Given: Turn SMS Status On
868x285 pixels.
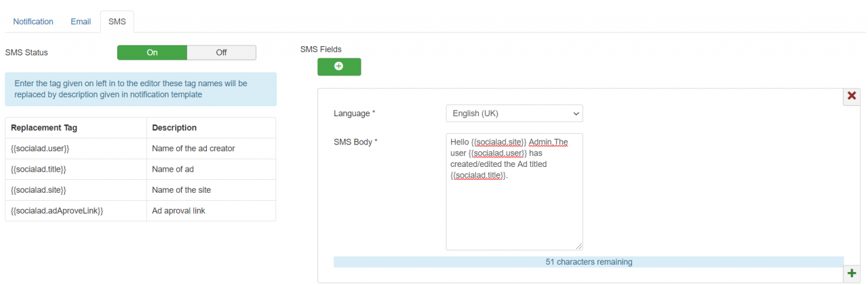Looking at the screenshot, I should point(152,52).
